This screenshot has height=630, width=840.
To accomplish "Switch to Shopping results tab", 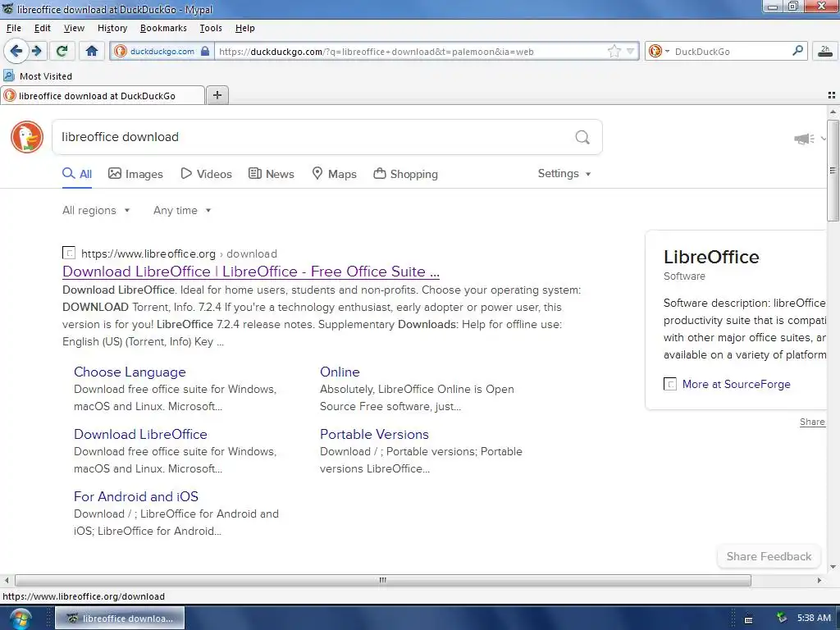I will [405, 174].
